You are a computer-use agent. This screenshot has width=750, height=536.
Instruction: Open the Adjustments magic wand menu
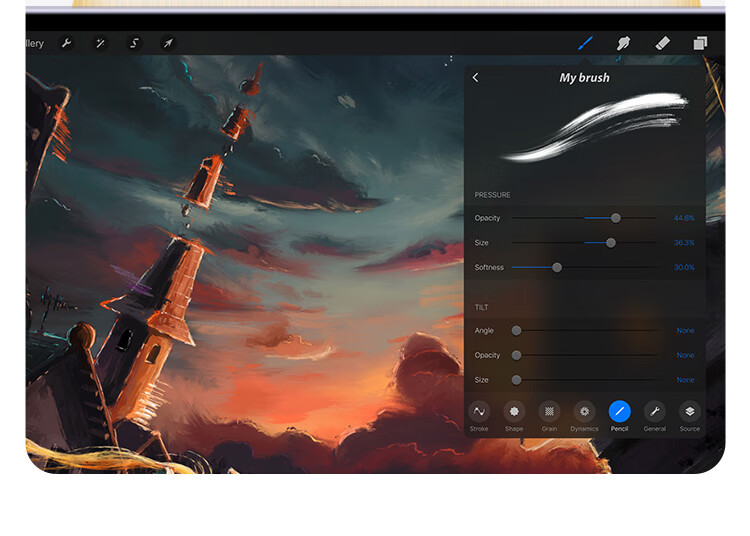100,44
